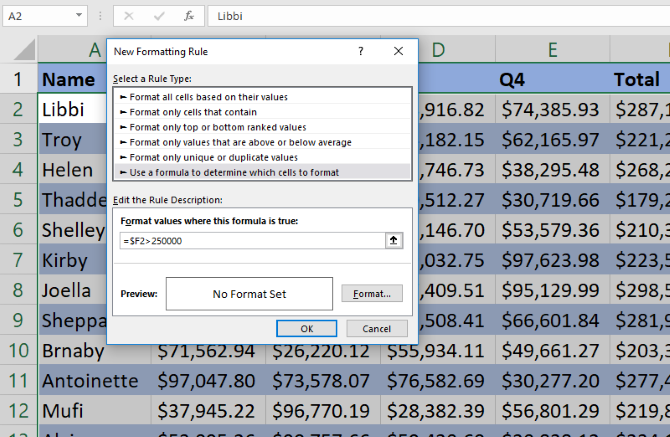This screenshot has height=437, width=670.
Task: Open the Name Box dropdown arrow
Action: [79, 15]
